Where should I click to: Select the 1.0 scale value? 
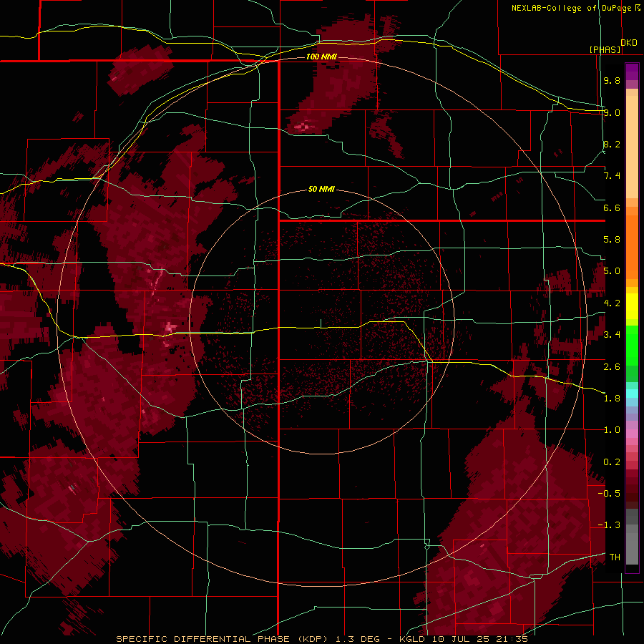point(612,430)
